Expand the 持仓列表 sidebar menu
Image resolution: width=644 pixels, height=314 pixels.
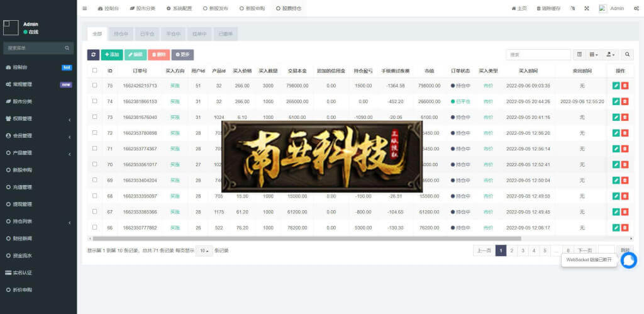pyautogui.click(x=38, y=221)
